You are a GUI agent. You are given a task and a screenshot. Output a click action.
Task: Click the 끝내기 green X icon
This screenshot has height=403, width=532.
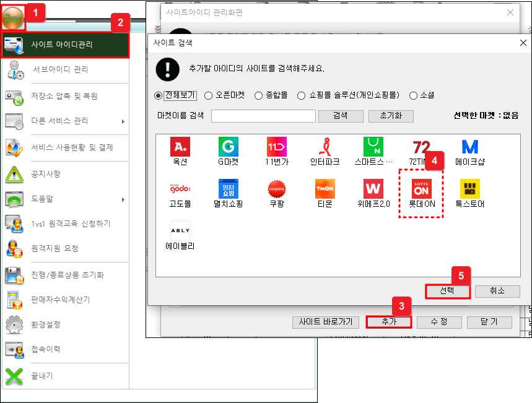(14, 376)
